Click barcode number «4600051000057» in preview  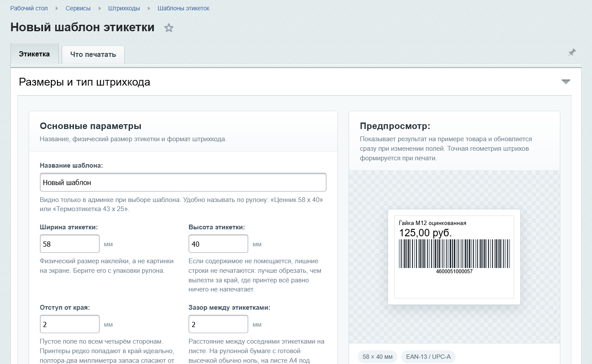tap(454, 271)
